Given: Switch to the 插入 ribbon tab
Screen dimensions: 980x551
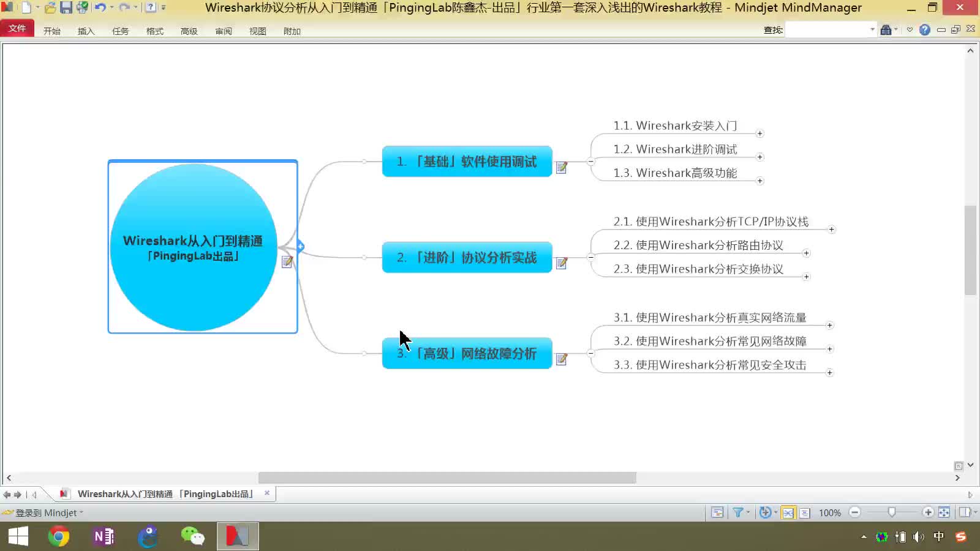Looking at the screenshot, I should pos(86,31).
